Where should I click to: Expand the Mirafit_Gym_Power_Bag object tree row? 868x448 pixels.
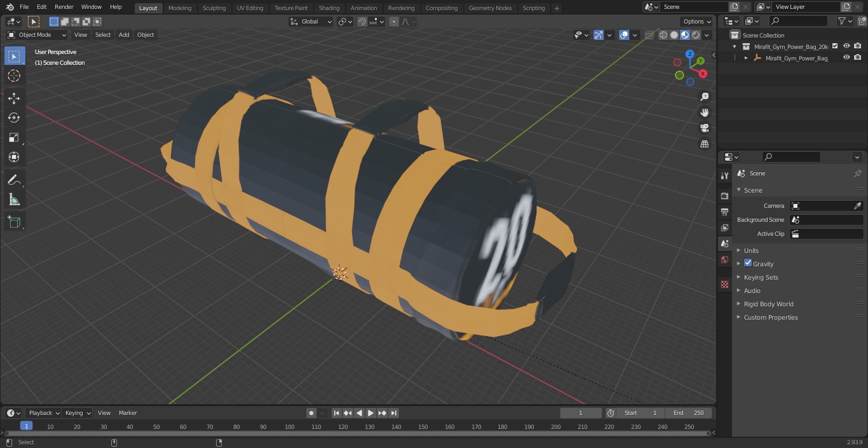click(746, 58)
